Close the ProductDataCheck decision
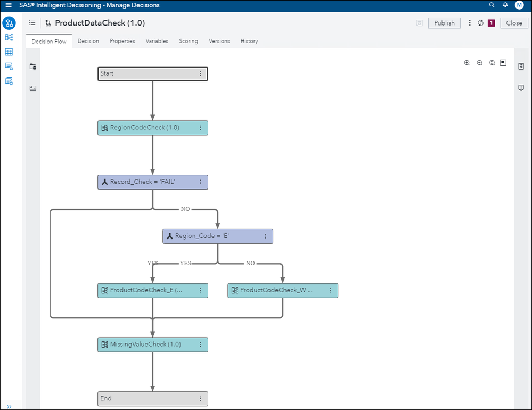This screenshot has height=410, width=532. (x=514, y=23)
